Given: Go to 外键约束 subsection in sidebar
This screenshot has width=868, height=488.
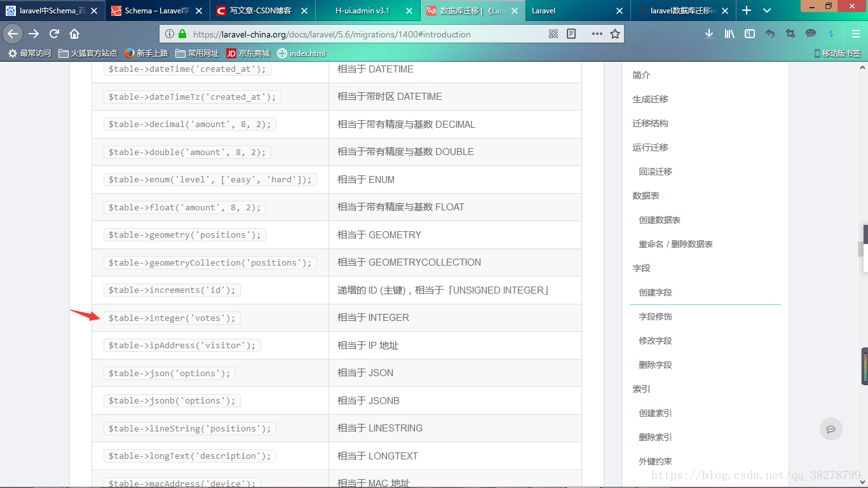Looking at the screenshot, I should (x=655, y=461).
